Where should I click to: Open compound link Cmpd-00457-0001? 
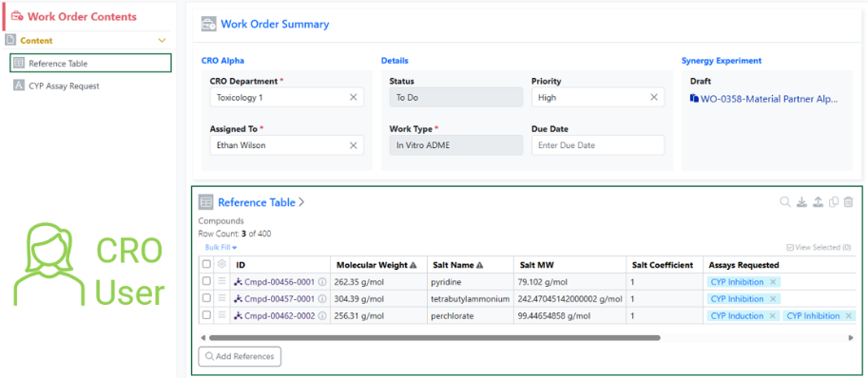point(280,299)
